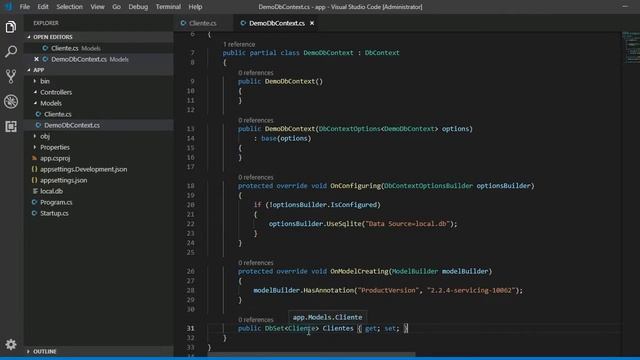Click the Explorer panel title
640x360 pixels.
(46, 23)
